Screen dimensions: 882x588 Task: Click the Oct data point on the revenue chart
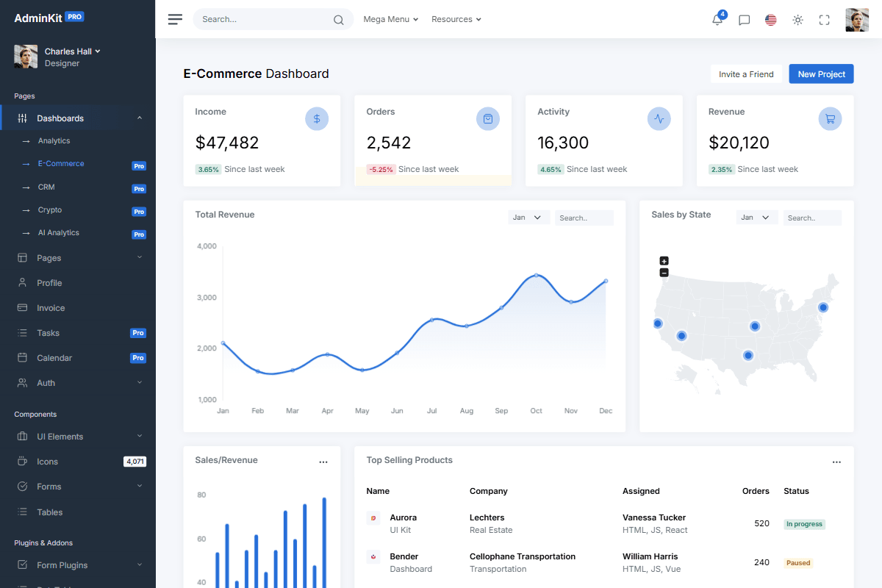[x=537, y=276]
